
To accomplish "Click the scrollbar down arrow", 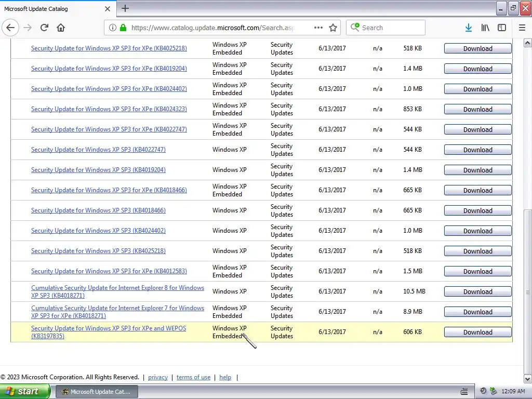I will (x=528, y=379).
